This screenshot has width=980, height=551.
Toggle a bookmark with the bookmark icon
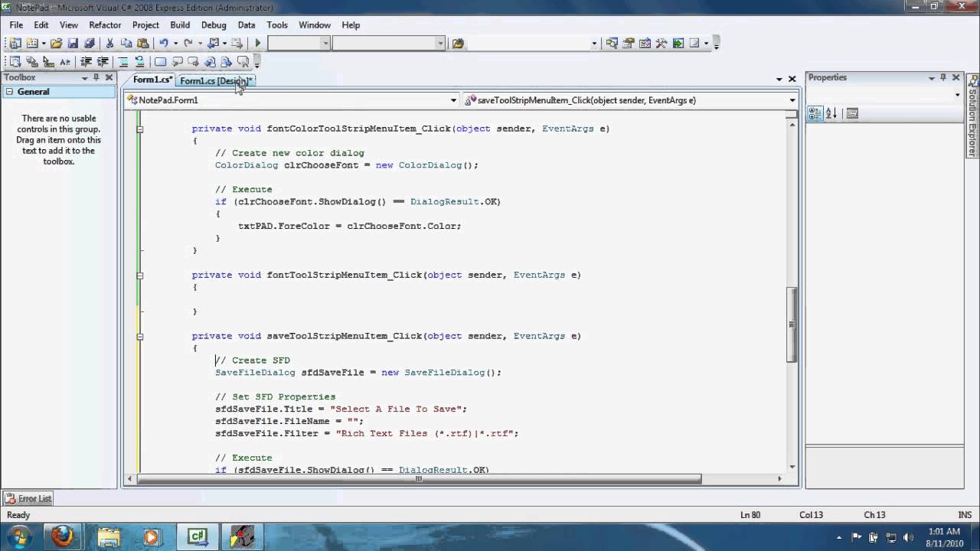pyautogui.click(x=160, y=62)
